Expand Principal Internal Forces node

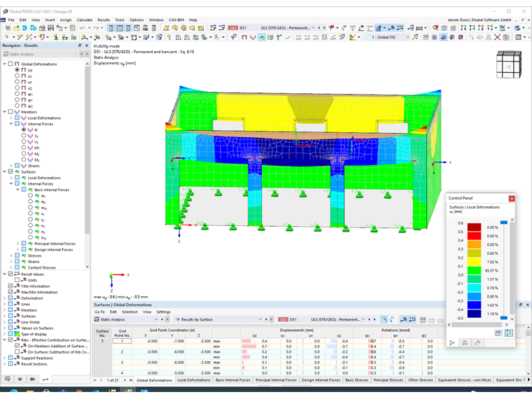coord(17,244)
